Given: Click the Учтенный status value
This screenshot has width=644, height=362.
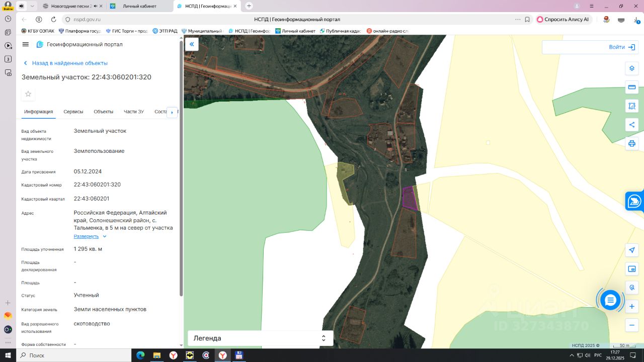Looking at the screenshot, I should tap(87, 295).
